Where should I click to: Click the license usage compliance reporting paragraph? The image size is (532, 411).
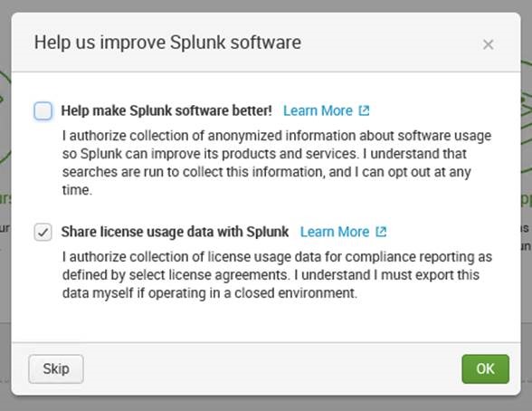[277, 275]
